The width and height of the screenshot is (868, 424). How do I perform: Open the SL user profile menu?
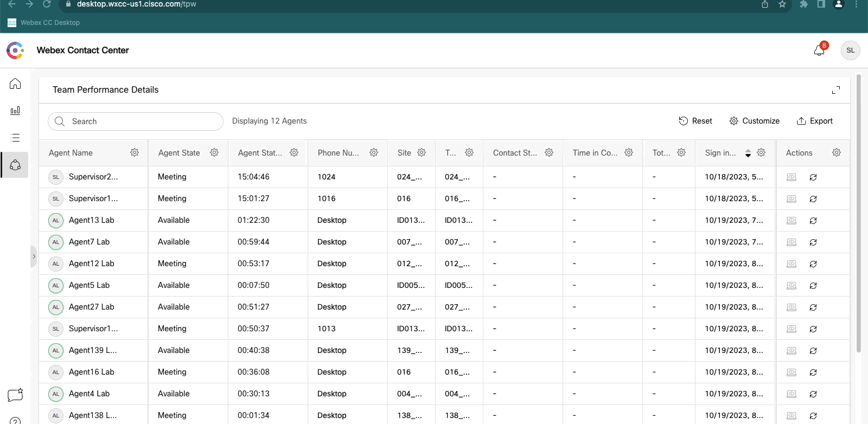(x=850, y=50)
